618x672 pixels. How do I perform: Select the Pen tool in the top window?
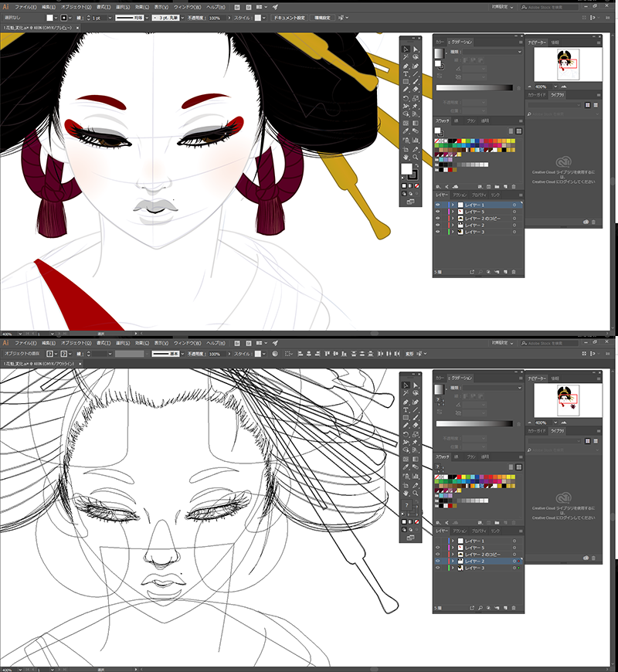[406, 66]
